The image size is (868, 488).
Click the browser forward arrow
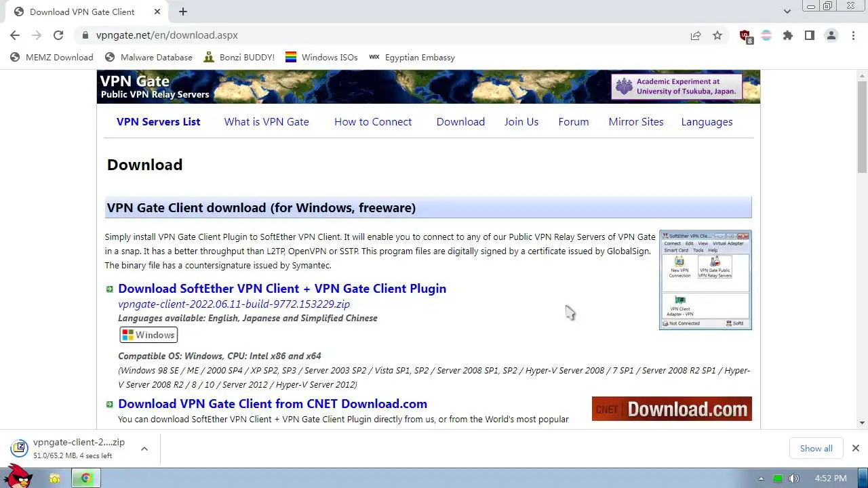click(37, 35)
